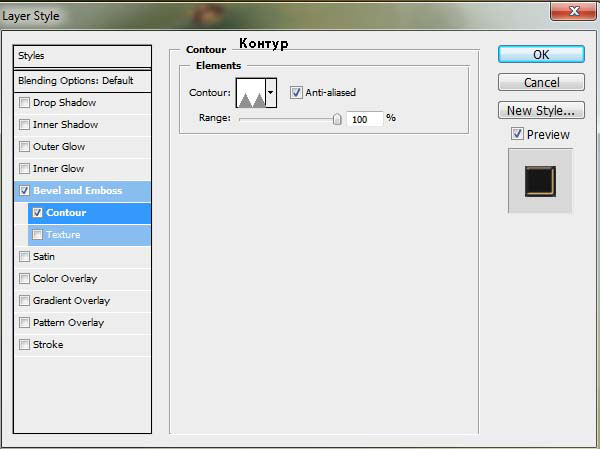The width and height of the screenshot is (600, 449).
Task: Toggle the Preview checkbox
Action: [x=517, y=134]
